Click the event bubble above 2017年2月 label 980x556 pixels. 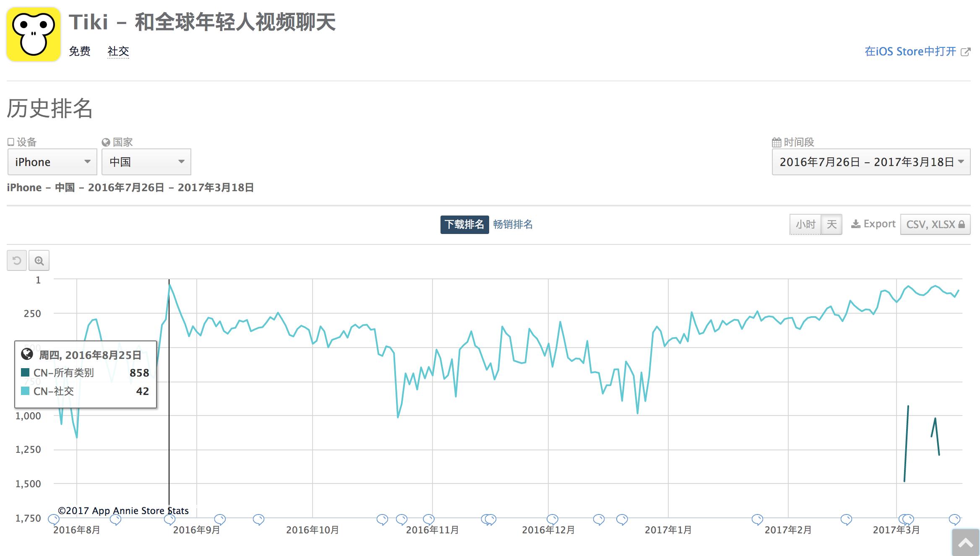click(x=757, y=519)
